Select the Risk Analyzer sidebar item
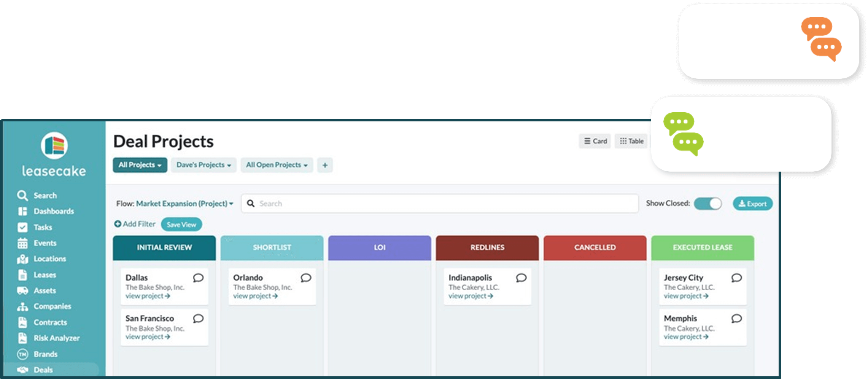This screenshot has height=379, width=868. click(56, 338)
